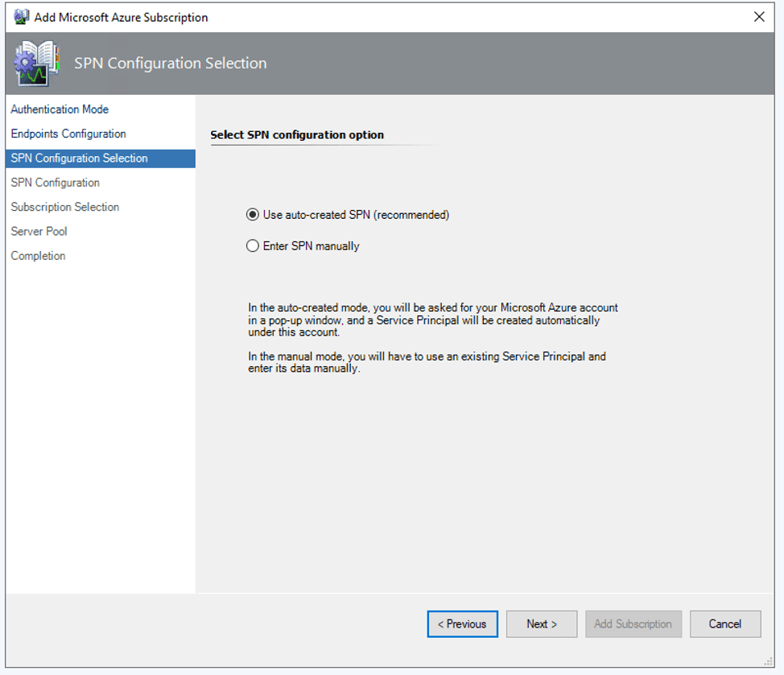784x675 pixels.
Task: Close the Add Microsoft Azure Subscription dialog
Action: (x=759, y=17)
